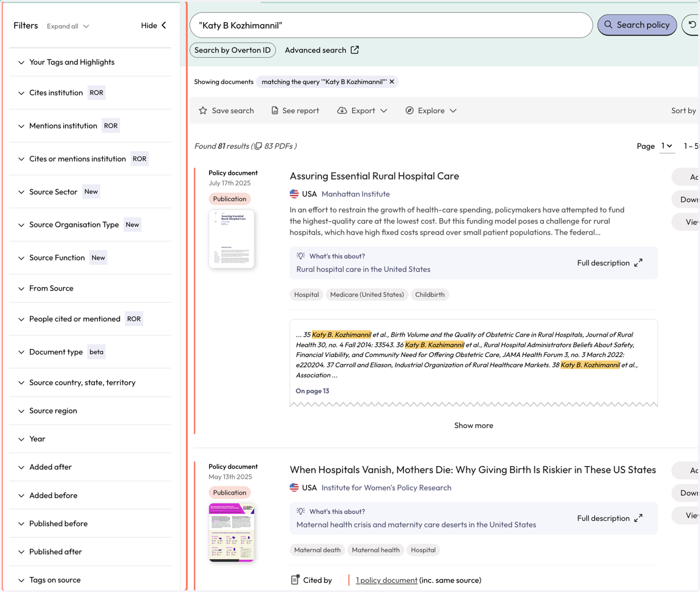Viewport: 700px width, 592px height.
Task: Open the Explore dropdown menu
Action: (431, 110)
